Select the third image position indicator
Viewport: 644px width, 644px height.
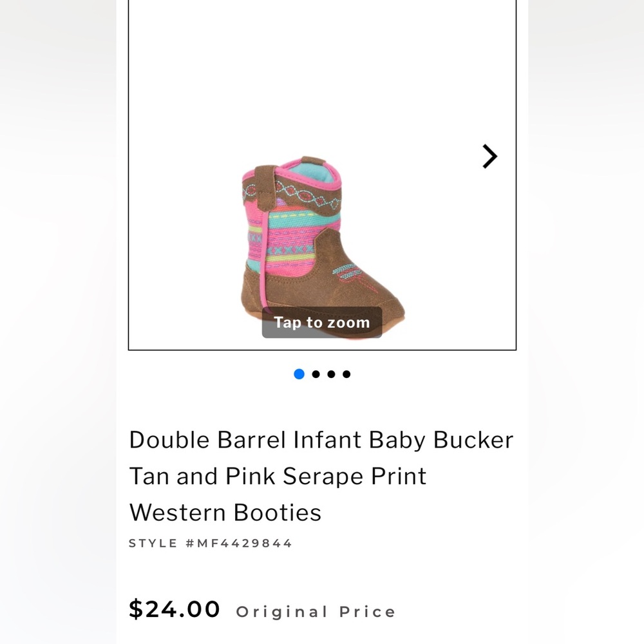[330, 374]
